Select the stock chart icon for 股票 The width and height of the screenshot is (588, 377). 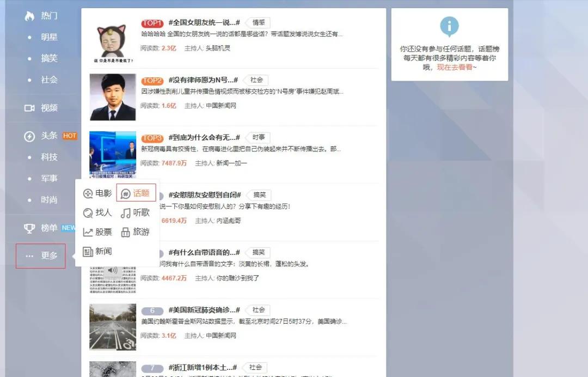pyautogui.click(x=87, y=232)
